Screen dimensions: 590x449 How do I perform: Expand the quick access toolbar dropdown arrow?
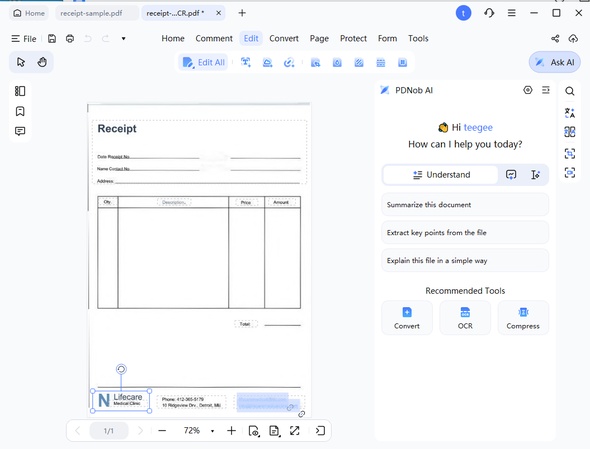point(123,38)
